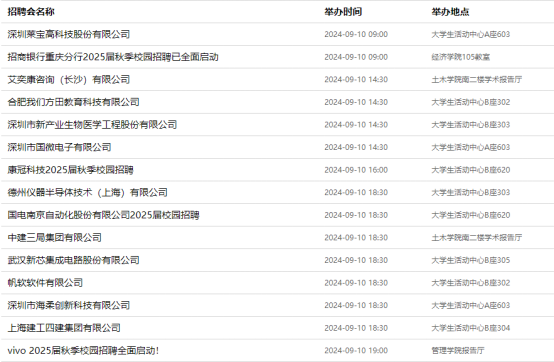Open 上海建工四建集团有限公司 entry
The image size is (554, 362).
[x=64, y=328]
